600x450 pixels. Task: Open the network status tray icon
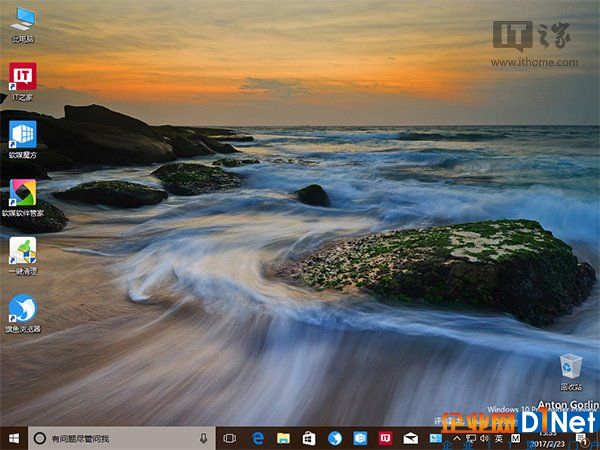[x=471, y=439]
